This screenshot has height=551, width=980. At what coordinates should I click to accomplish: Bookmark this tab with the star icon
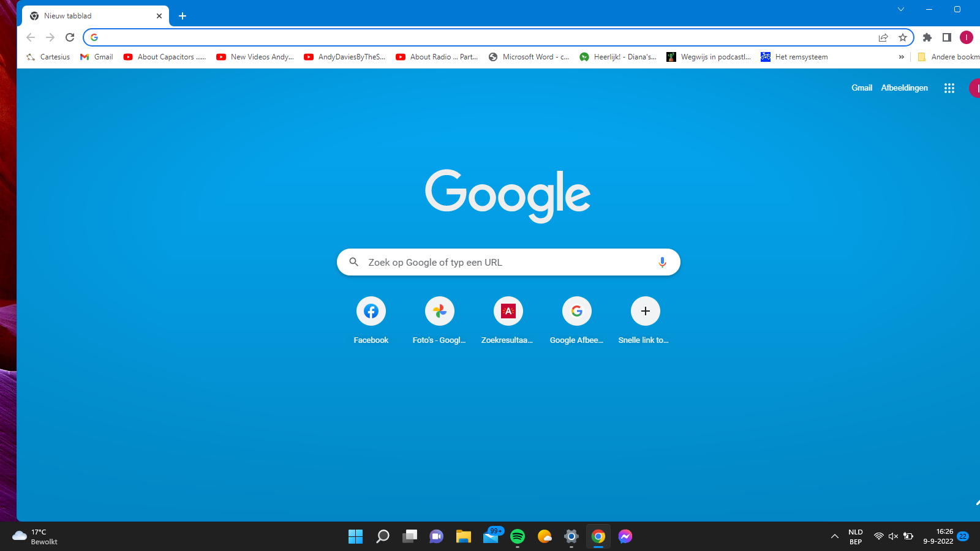903,37
